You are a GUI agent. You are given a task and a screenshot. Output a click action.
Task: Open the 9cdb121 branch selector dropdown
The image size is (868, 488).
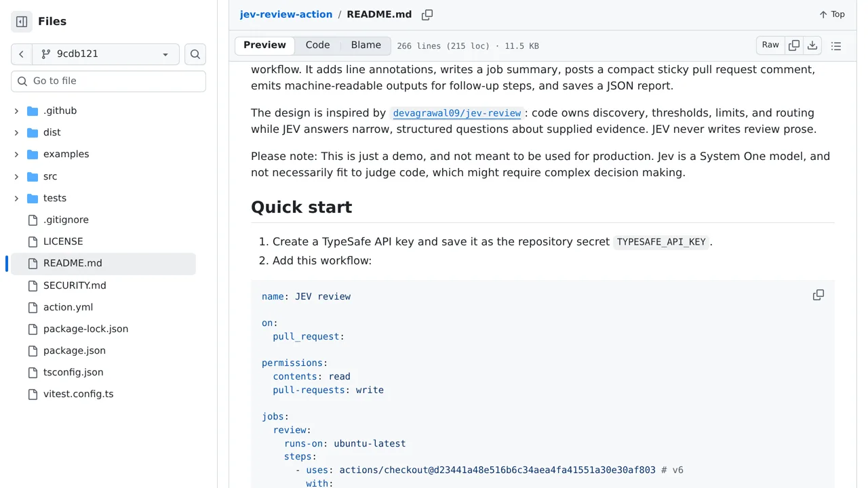click(105, 54)
